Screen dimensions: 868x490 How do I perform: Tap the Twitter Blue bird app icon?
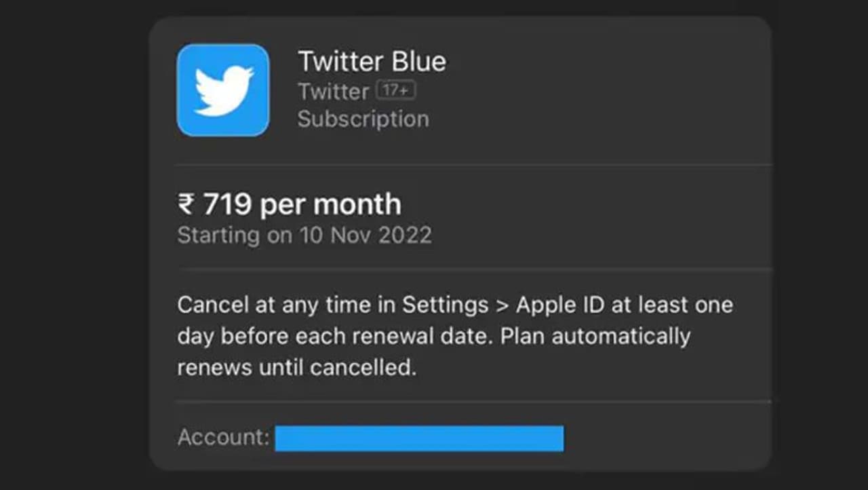[x=223, y=90]
